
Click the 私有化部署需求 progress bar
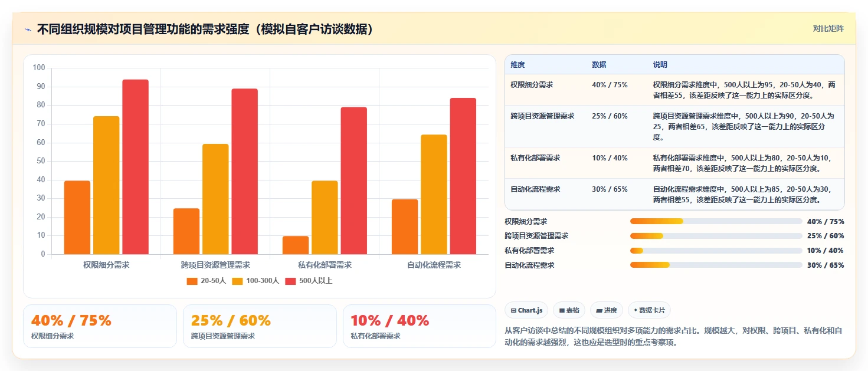click(716, 251)
